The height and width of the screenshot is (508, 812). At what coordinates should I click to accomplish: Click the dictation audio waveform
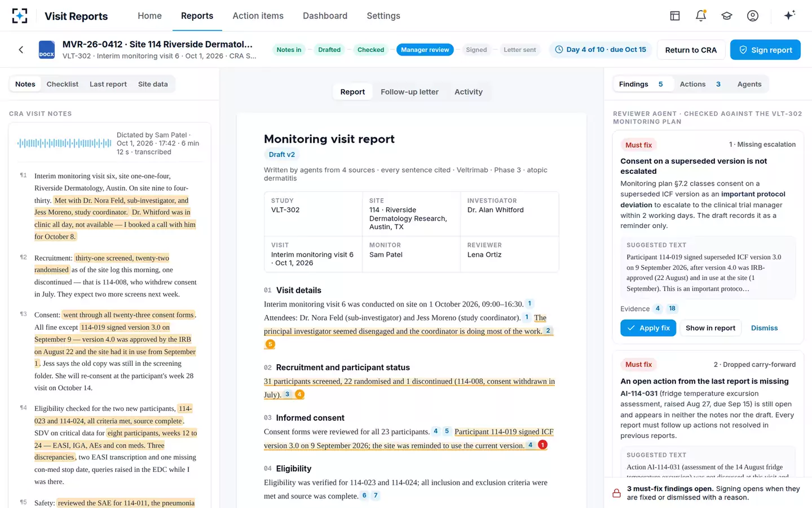[x=64, y=143]
